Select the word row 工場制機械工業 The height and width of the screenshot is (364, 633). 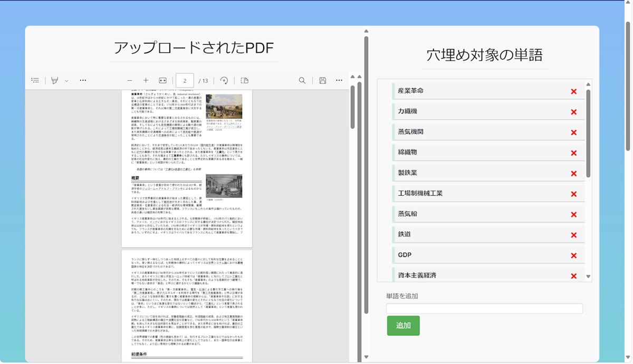(x=488, y=194)
